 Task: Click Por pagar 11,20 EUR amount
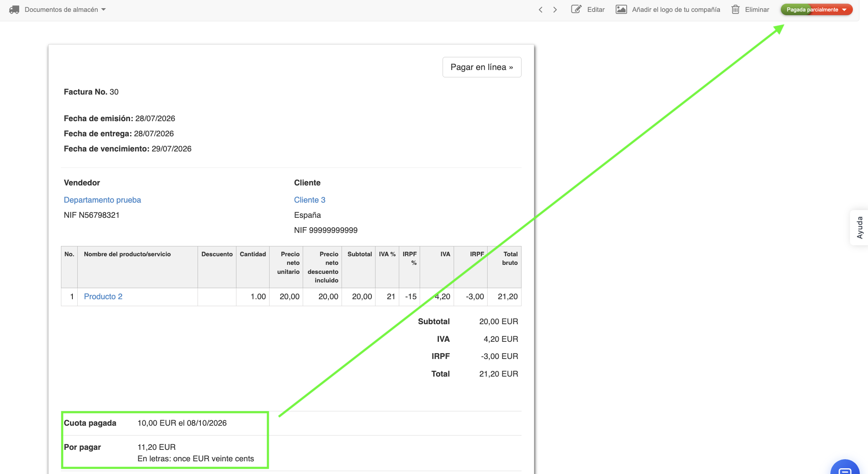point(156,447)
